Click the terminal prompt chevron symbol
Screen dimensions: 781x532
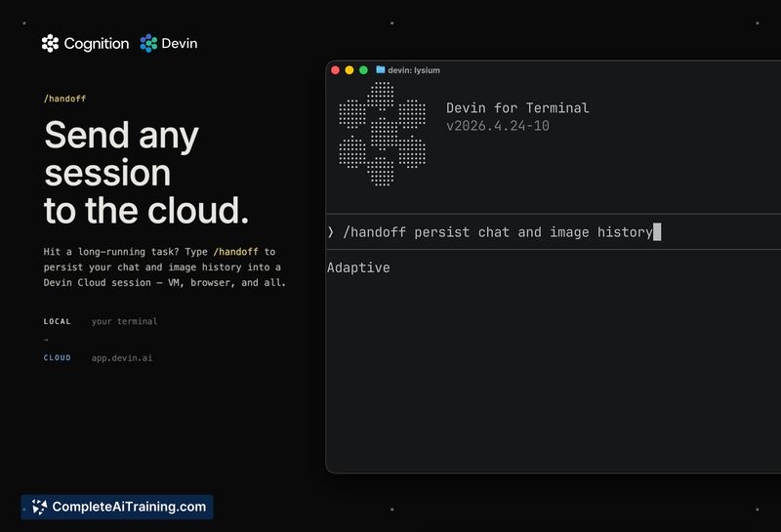(x=331, y=232)
